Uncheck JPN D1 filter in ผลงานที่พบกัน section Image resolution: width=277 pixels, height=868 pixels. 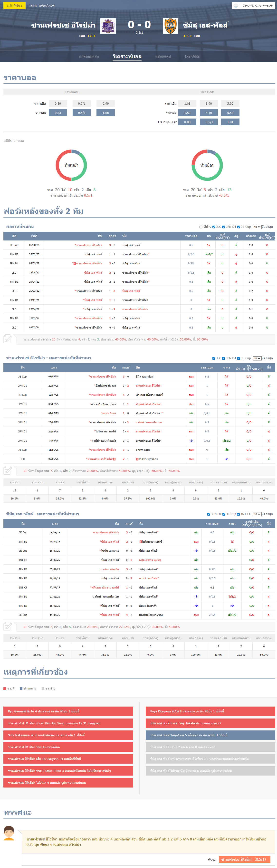223,227
